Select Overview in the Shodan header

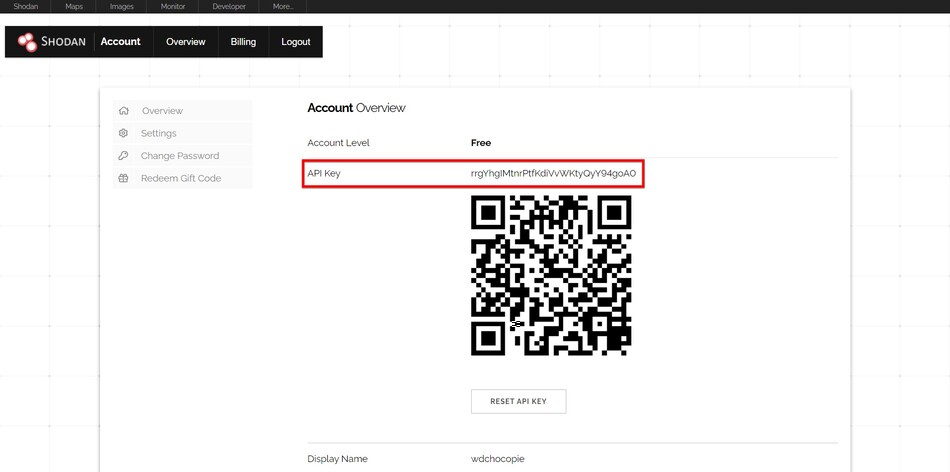186,42
